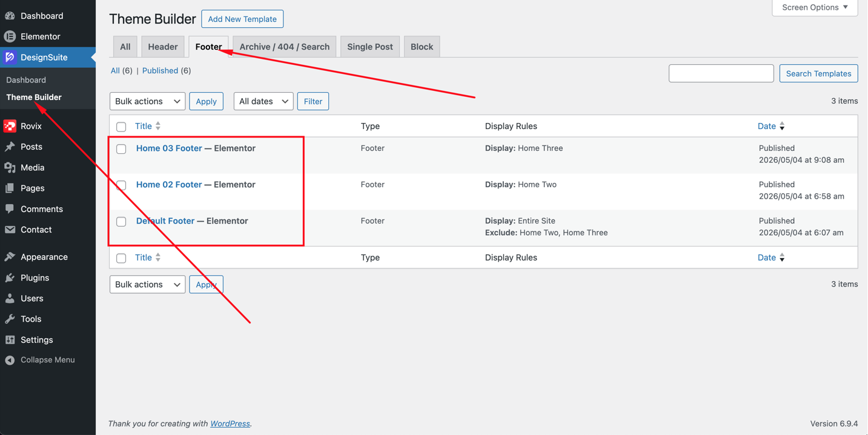Click the Filter button
The width and height of the screenshot is (868, 435).
point(313,101)
